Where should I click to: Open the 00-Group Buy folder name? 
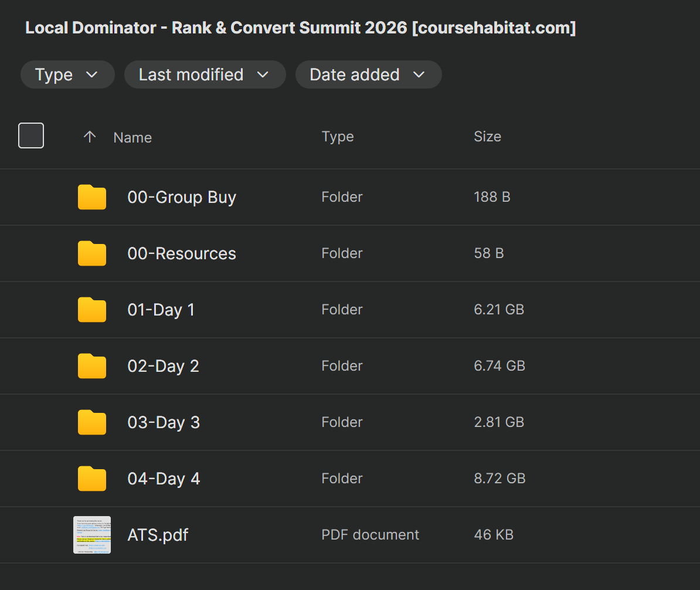point(182,197)
